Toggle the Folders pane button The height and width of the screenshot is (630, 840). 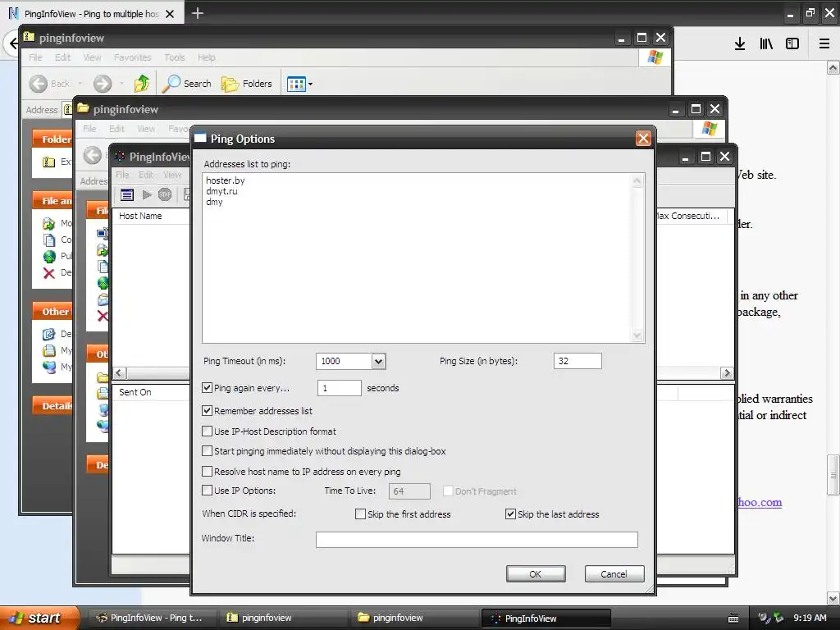[247, 84]
